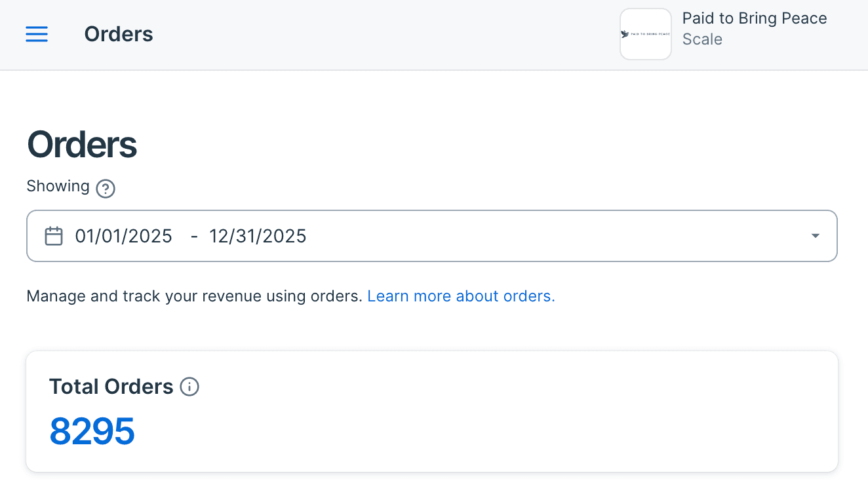Click the Showing label above date range

(x=58, y=186)
